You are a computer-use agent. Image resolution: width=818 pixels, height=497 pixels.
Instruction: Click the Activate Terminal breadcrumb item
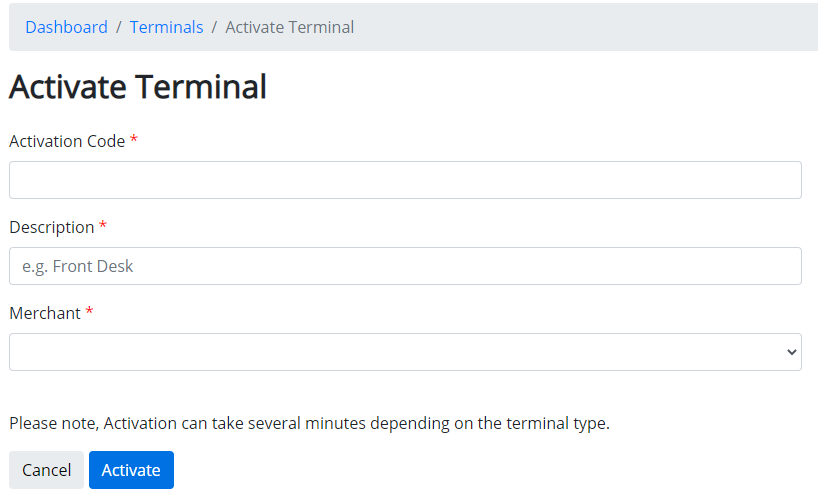click(290, 27)
